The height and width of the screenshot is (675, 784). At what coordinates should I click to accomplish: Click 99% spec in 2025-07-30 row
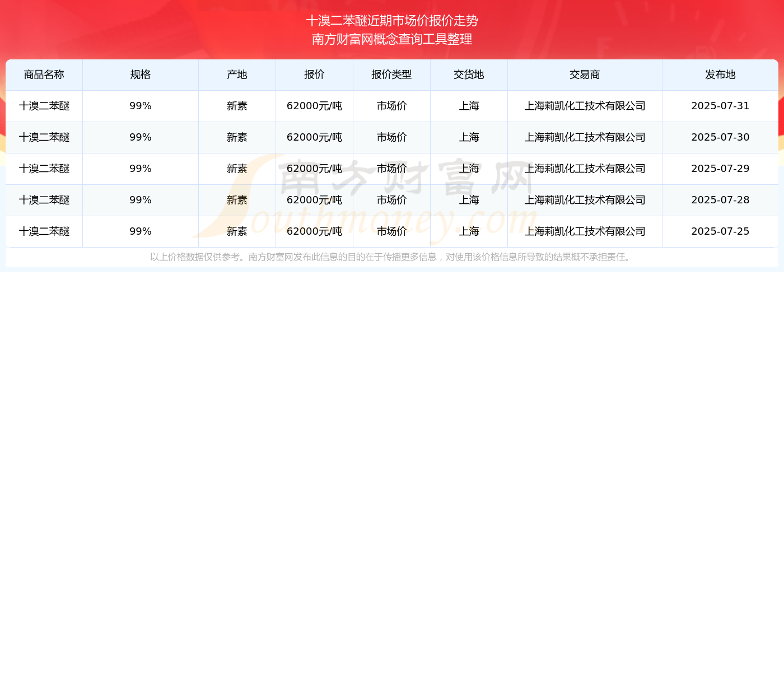(141, 137)
